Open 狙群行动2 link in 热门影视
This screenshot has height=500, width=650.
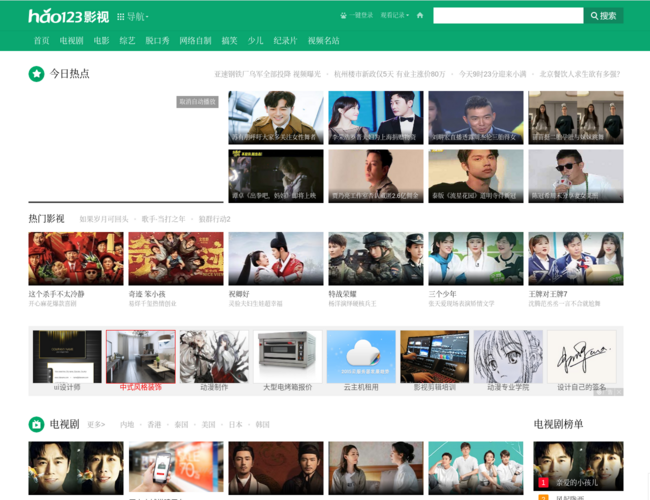coord(214,219)
